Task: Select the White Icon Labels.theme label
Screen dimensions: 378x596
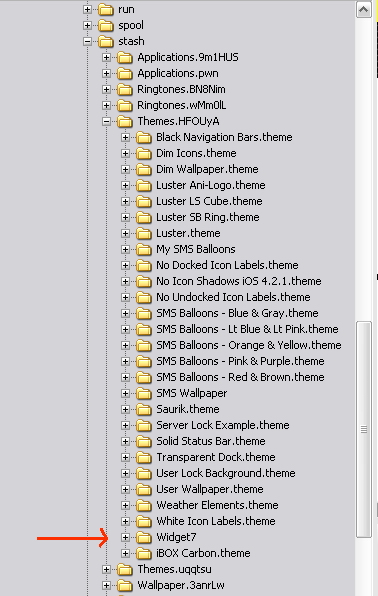Action: click(216, 521)
